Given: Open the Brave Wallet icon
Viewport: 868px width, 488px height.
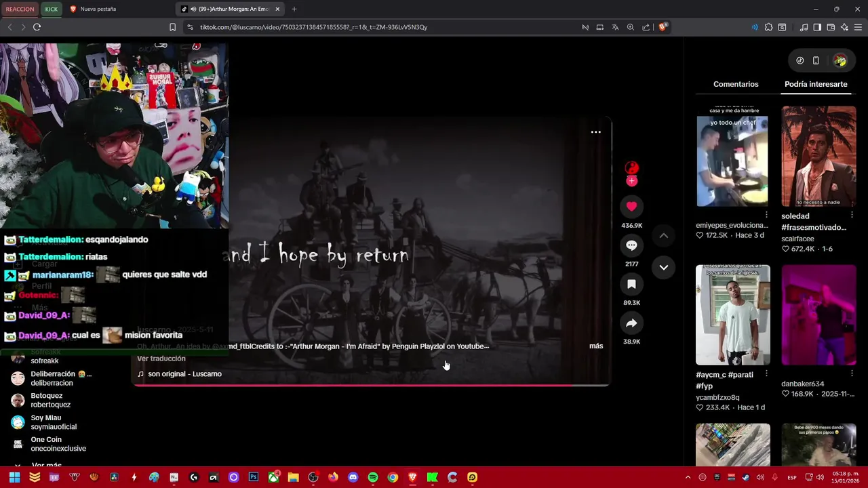Looking at the screenshot, I should click(x=831, y=27).
